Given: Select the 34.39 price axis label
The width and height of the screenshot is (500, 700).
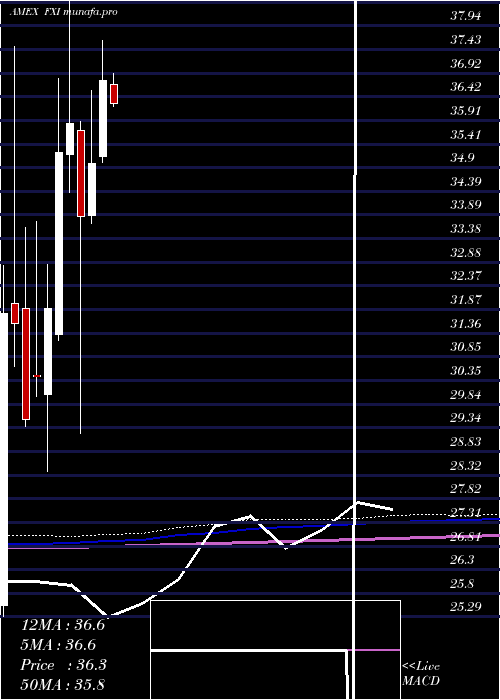Looking at the screenshot, I should pyautogui.click(x=466, y=182).
